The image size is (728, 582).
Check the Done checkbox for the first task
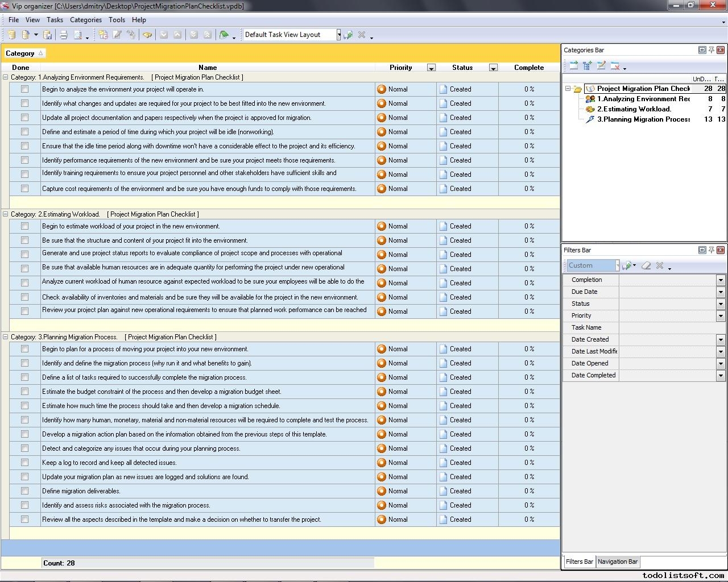(24, 89)
